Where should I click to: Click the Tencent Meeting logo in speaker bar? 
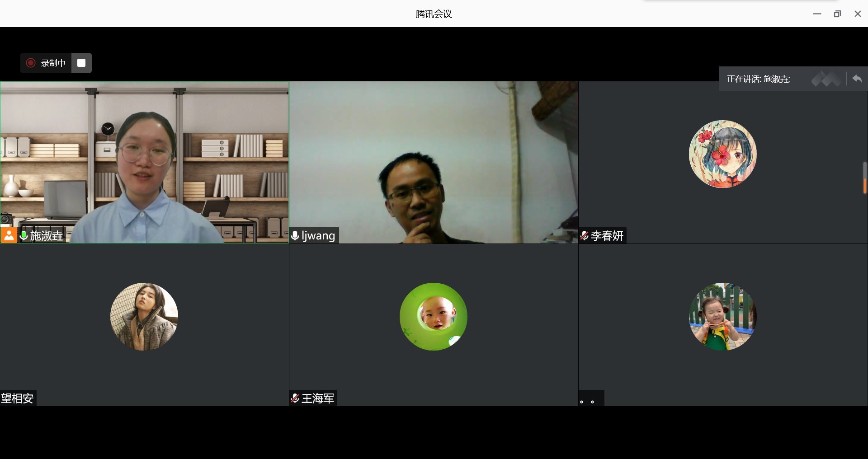point(826,79)
